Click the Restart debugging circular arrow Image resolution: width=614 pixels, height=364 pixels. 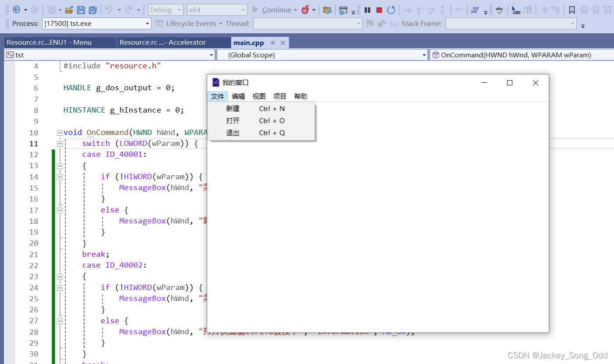[391, 10]
